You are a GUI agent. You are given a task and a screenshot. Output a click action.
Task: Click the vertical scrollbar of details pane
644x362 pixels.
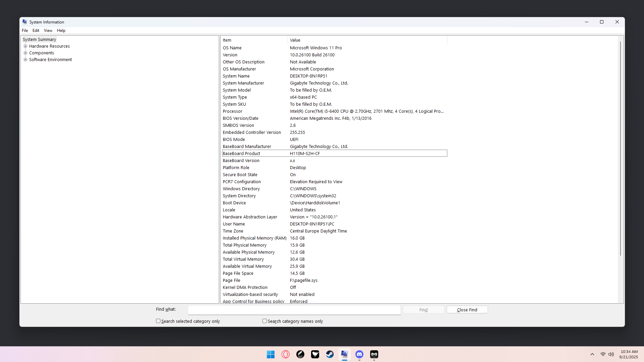click(621, 149)
